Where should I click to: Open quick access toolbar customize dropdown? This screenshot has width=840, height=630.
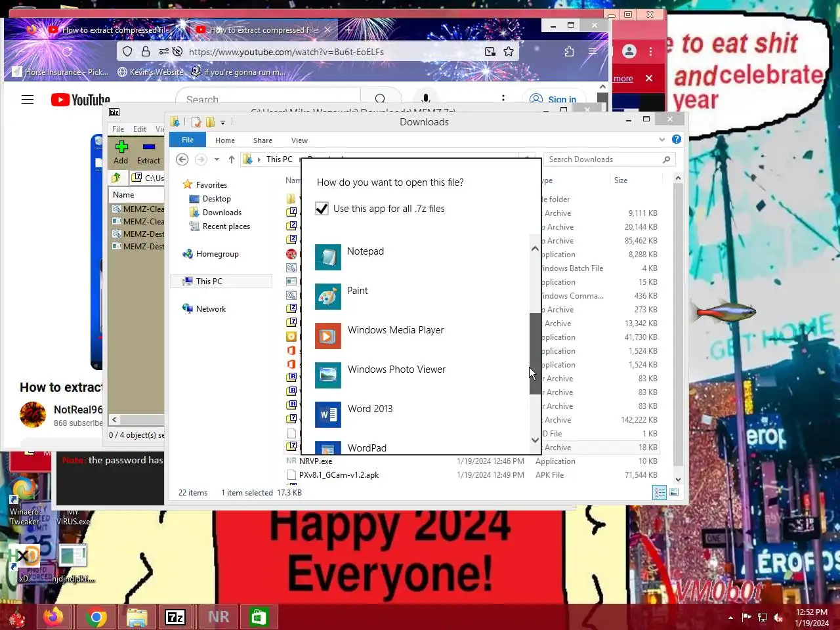click(x=223, y=122)
